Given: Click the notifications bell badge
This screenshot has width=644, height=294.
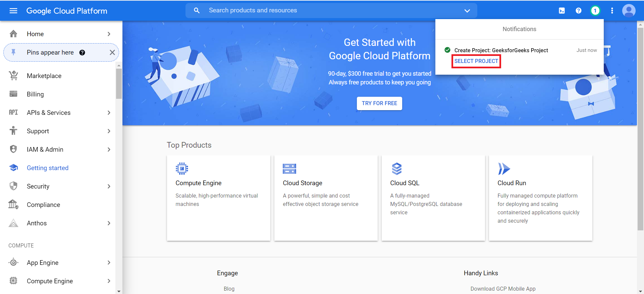Looking at the screenshot, I should 595,11.
